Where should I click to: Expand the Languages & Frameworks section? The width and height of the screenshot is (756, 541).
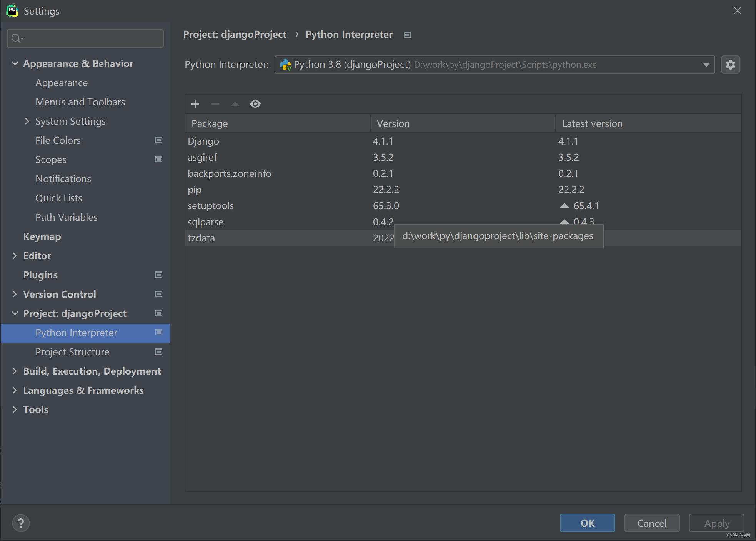(x=15, y=390)
